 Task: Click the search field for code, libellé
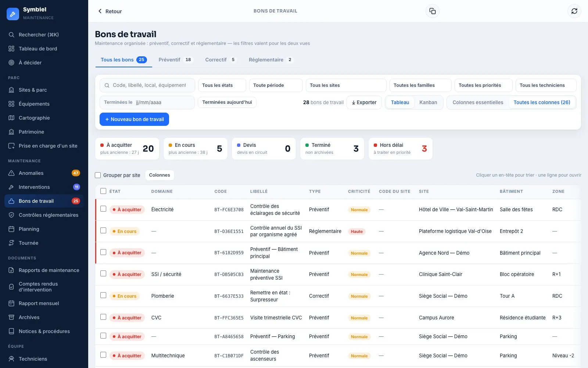point(147,85)
